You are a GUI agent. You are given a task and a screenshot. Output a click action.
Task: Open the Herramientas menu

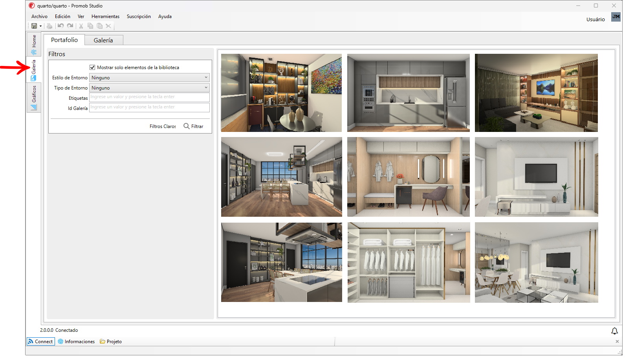point(105,16)
